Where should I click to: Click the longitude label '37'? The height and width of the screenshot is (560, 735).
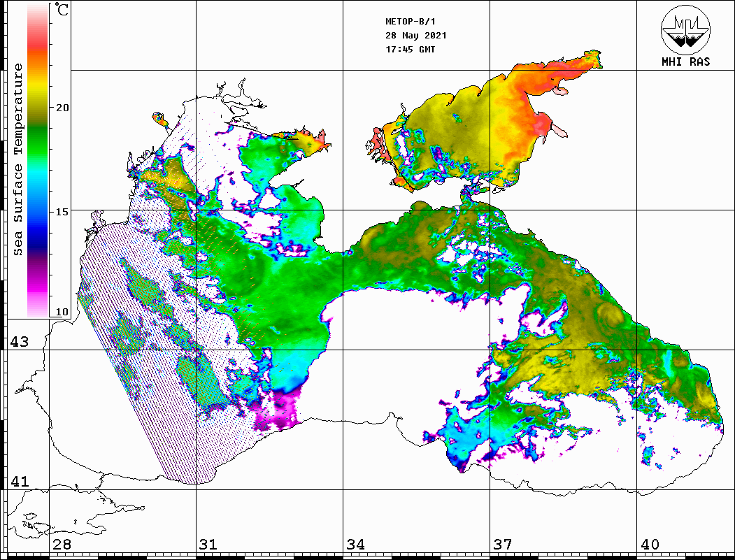point(503,545)
